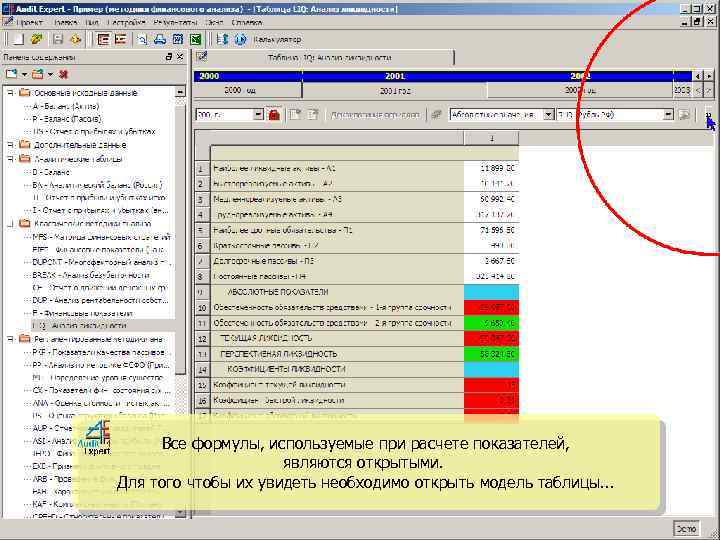
Task: Click the green Excel export icon
Action: click(196, 39)
